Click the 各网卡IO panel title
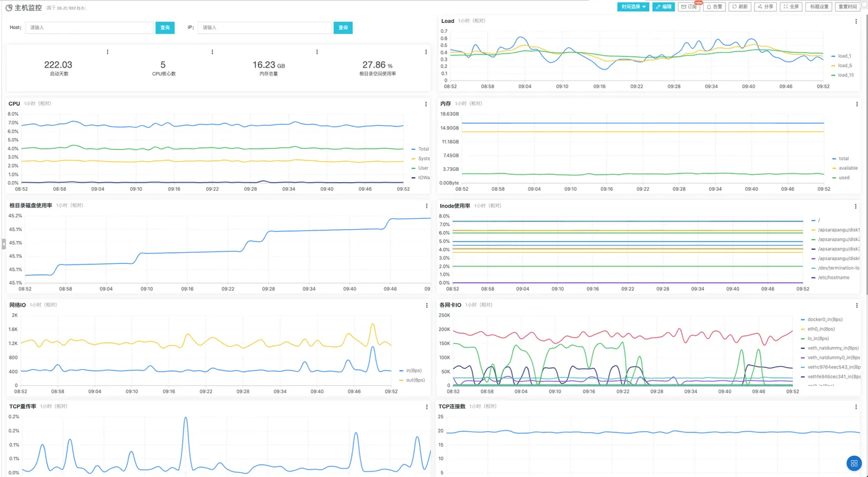 pyautogui.click(x=450, y=305)
